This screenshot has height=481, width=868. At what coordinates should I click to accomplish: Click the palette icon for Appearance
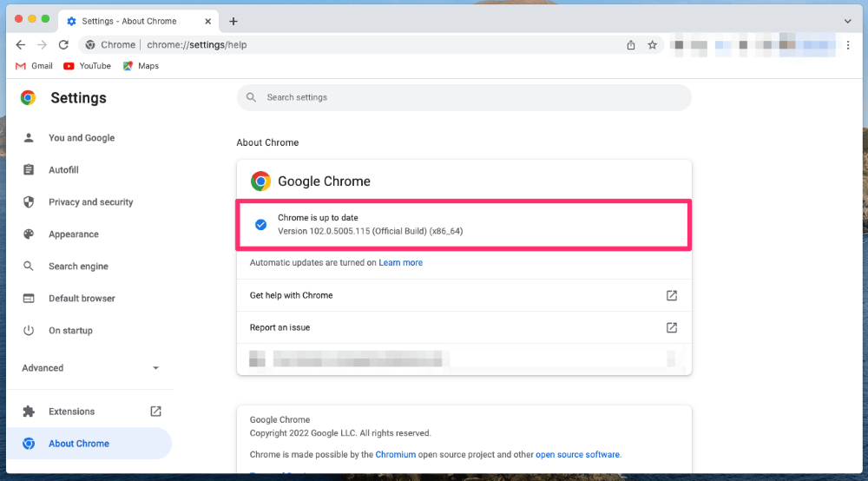click(x=29, y=234)
